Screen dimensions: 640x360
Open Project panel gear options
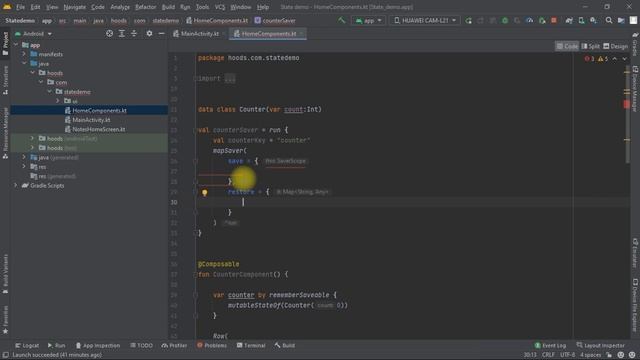[x=149, y=33]
